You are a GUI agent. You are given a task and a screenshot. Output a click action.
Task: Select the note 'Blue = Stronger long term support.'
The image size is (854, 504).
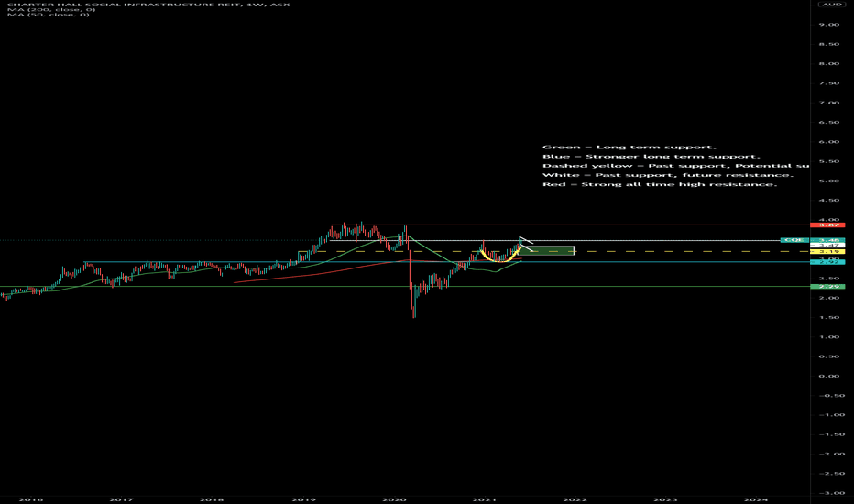point(651,157)
